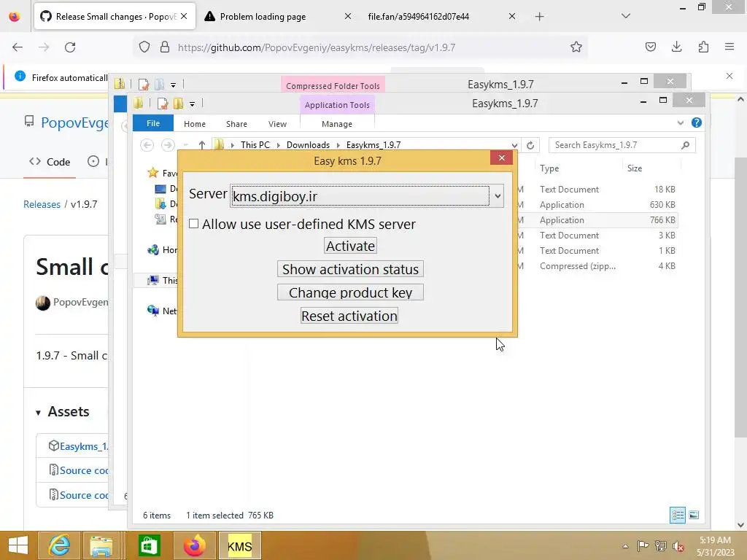
Task: Select the 18 KB Text Document row
Action: click(597, 189)
